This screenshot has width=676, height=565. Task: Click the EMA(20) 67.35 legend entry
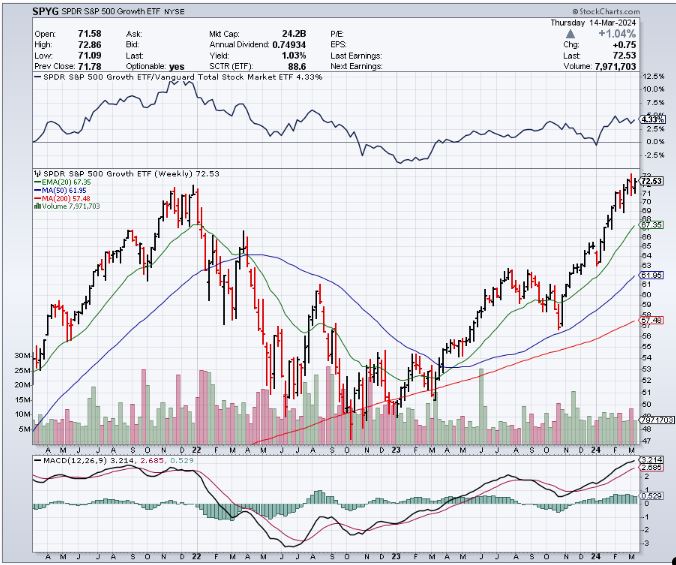coord(63,182)
